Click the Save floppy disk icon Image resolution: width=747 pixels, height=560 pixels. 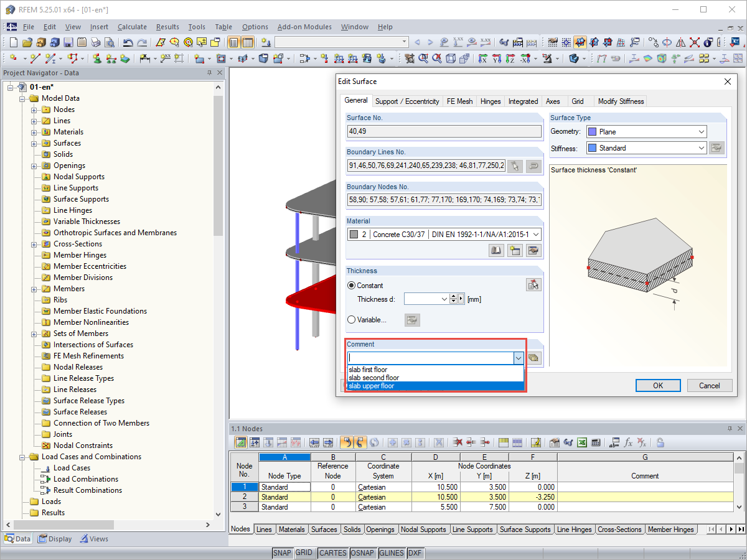pos(68,42)
